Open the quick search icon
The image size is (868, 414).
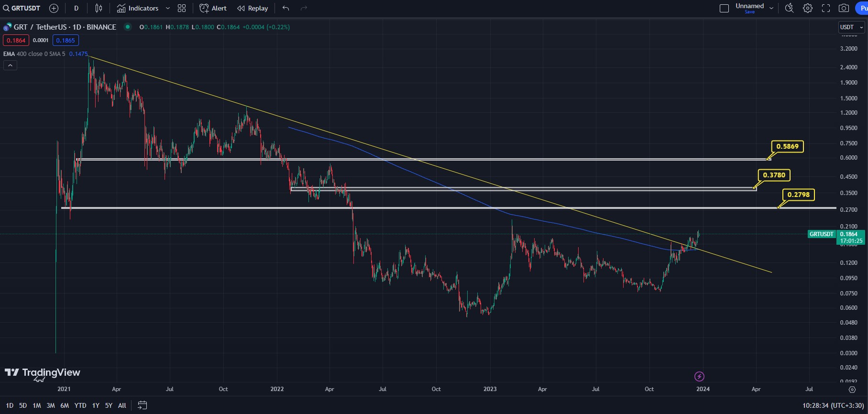point(790,8)
